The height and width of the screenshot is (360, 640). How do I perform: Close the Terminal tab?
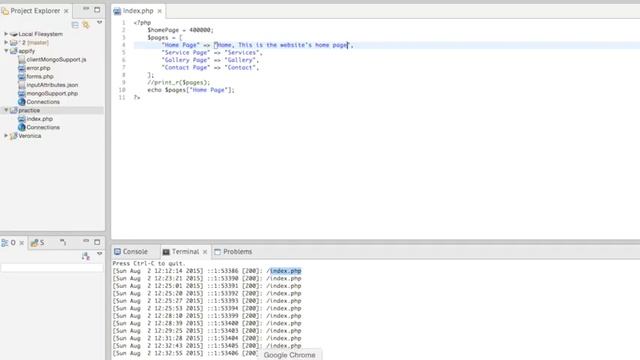point(205,252)
